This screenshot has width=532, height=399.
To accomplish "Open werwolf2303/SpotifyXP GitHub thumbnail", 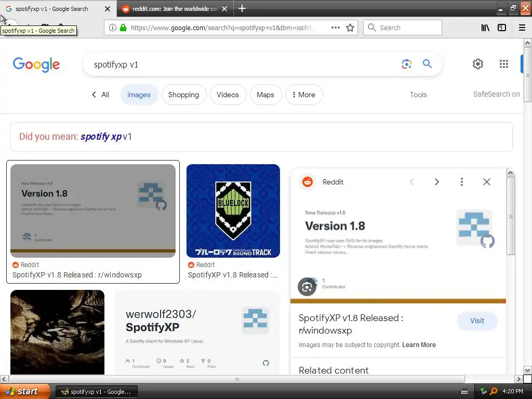I will point(198,332).
